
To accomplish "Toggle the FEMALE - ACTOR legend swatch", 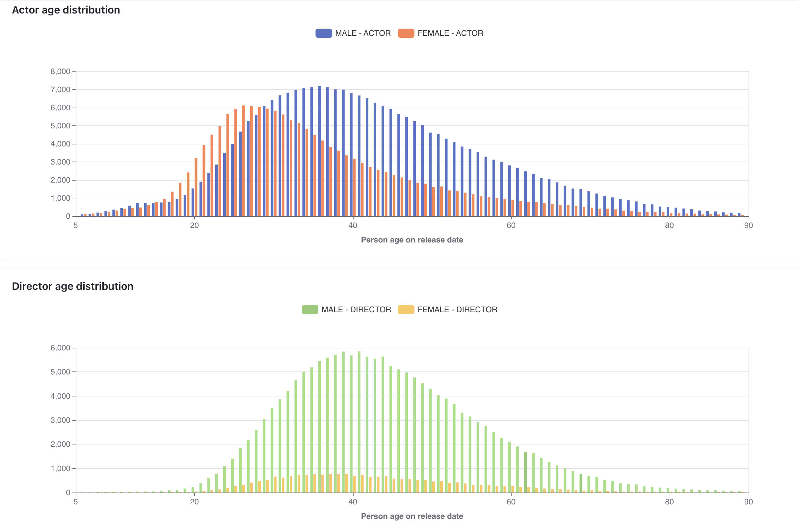I will tap(406, 33).
